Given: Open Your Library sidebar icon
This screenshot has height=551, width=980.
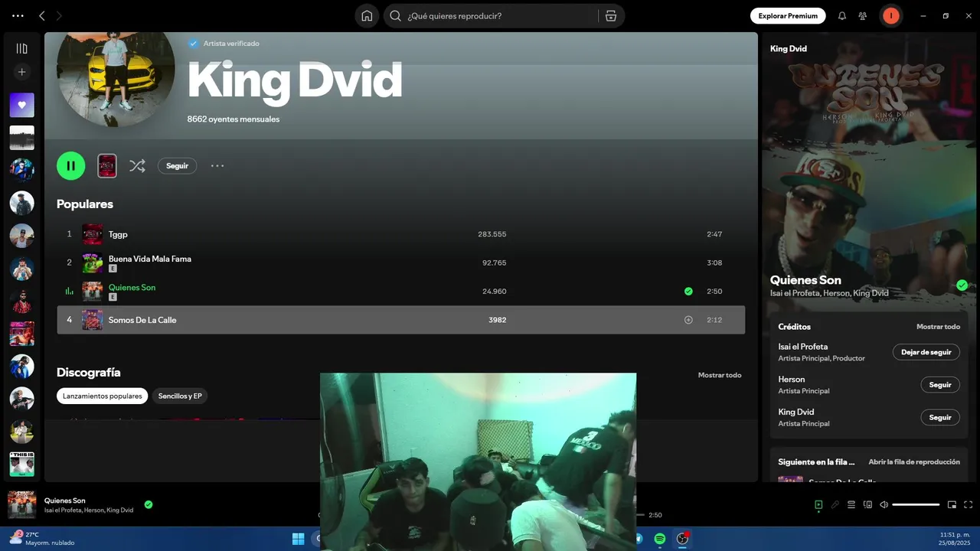Looking at the screenshot, I should [x=21, y=48].
